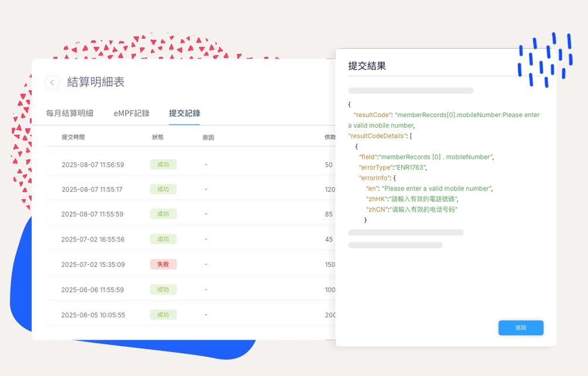588x376 pixels.
Task: Switch to the 每月結算明細 tab
Action: pos(70,113)
